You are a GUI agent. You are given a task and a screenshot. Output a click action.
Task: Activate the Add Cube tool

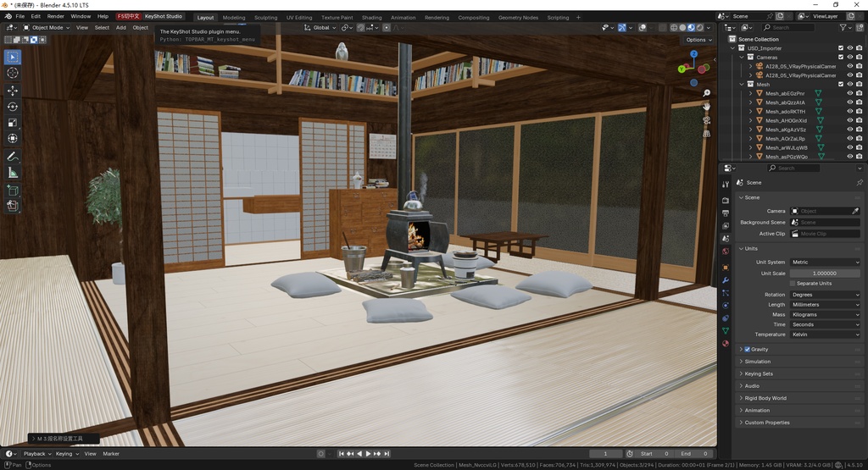[12, 191]
